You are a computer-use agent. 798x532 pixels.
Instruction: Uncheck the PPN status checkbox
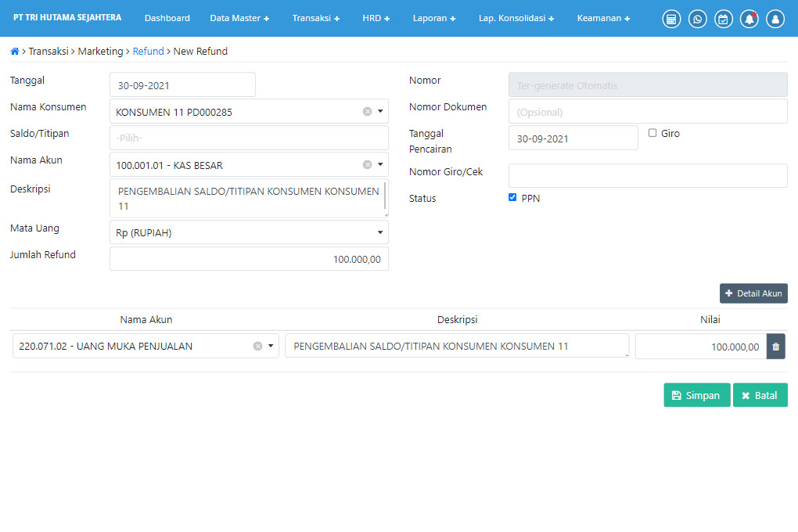(512, 197)
